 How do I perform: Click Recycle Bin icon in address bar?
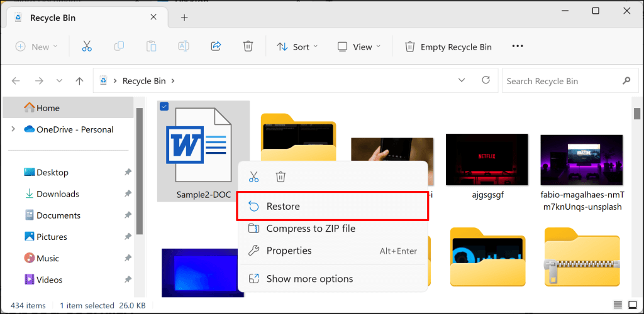click(x=104, y=81)
